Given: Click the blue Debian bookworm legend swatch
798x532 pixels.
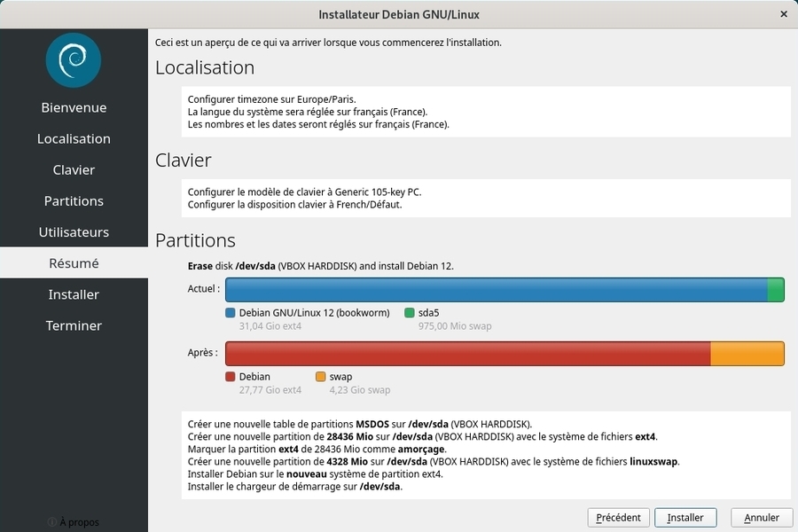Looking at the screenshot, I should (231, 313).
